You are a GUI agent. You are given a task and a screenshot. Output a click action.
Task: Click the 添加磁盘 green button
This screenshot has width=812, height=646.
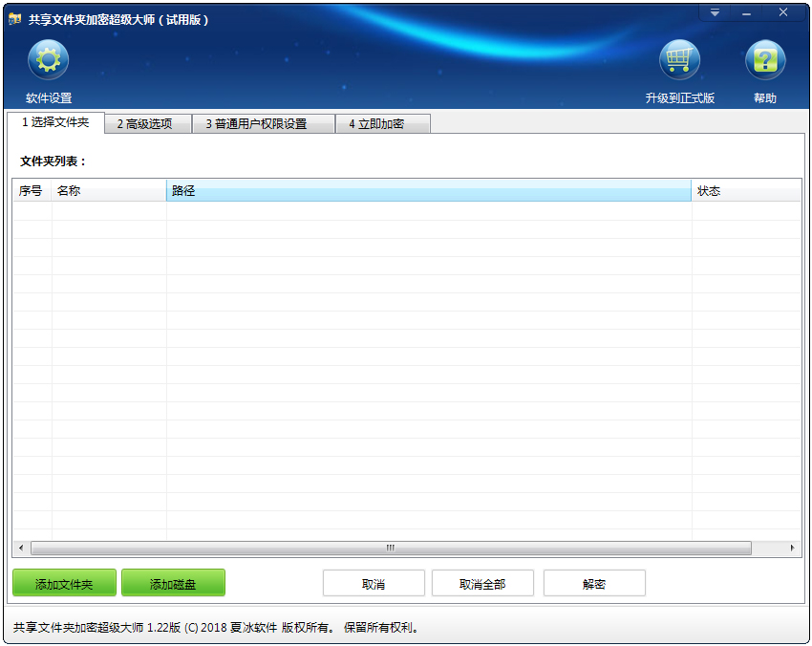coord(173,583)
